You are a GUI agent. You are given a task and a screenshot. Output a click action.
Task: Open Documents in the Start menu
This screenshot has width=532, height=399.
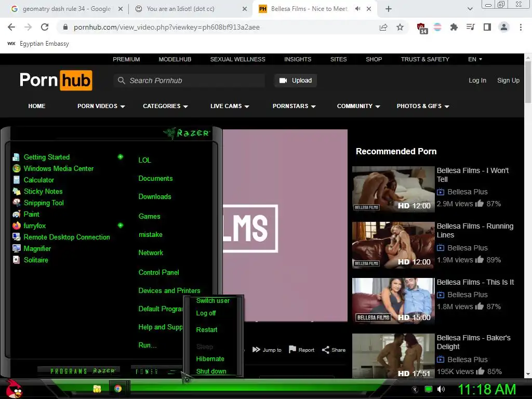[155, 179]
